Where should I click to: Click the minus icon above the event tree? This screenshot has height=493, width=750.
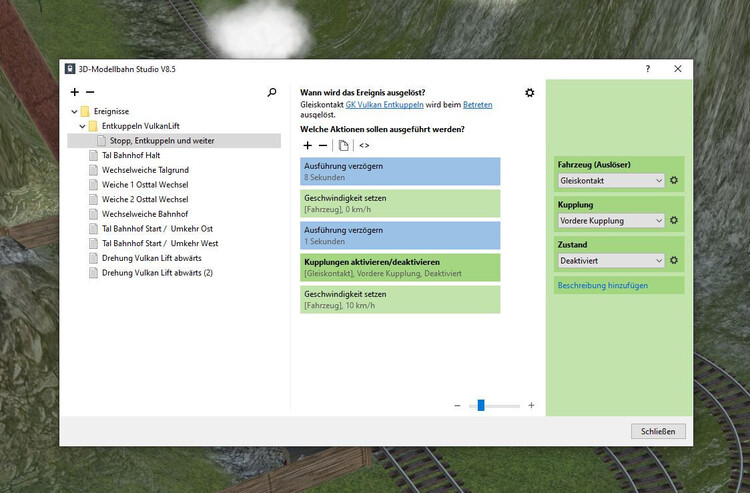(x=90, y=93)
